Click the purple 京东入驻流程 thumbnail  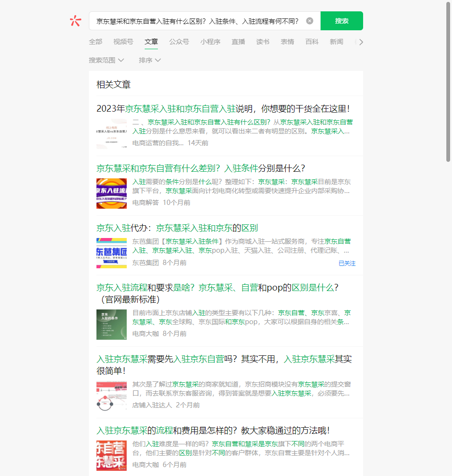point(111,194)
